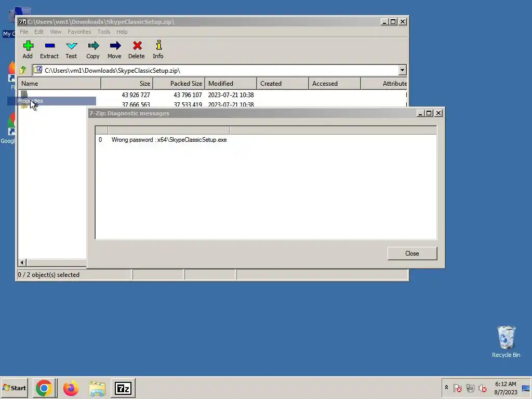The width and height of the screenshot is (532, 399).
Task: Click the network tray icon
Action: tap(470, 388)
